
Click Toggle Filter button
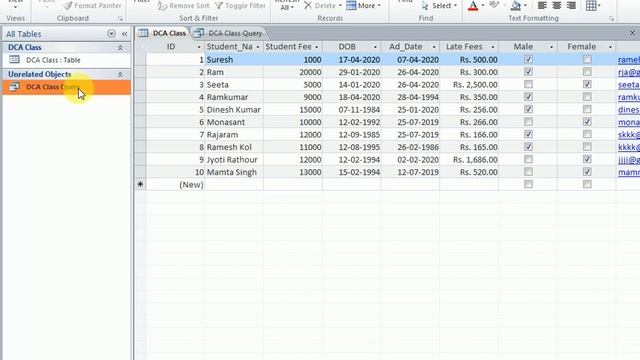coord(240,6)
